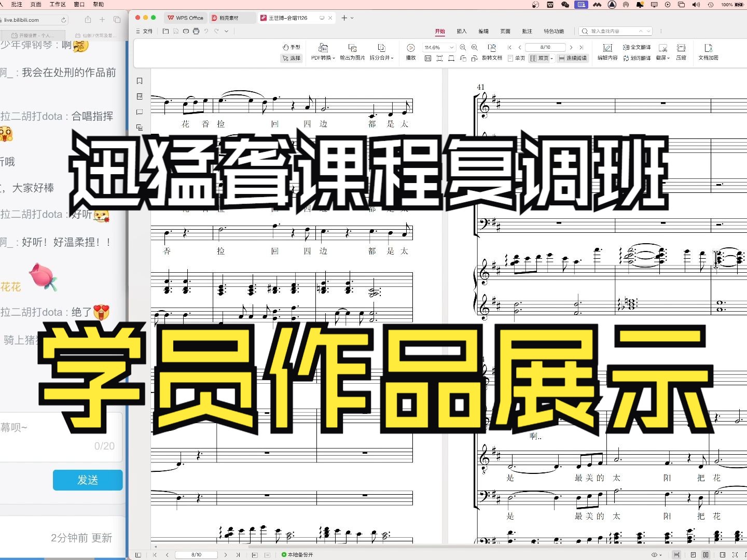Click the 8/10 page number field in ribbon
Screen dimensions: 747x560
click(x=545, y=47)
